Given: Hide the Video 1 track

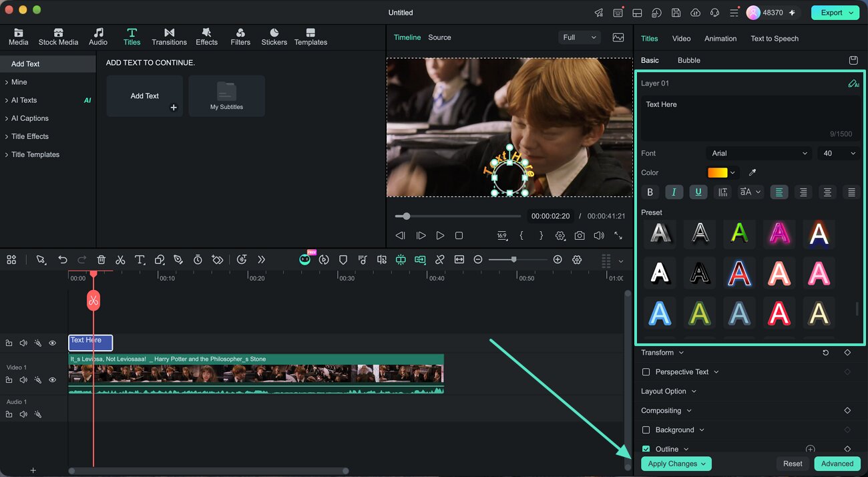Looking at the screenshot, I should click(x=53, y=380).
